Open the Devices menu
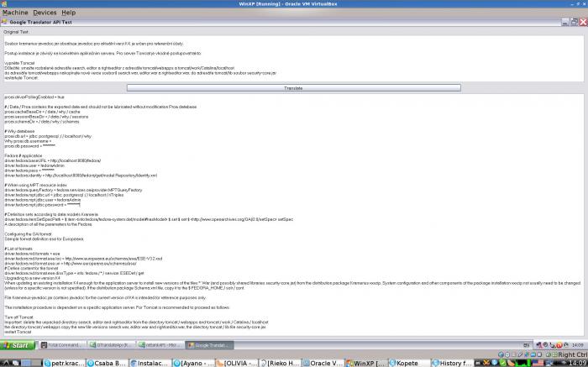The height and width of the screenshot is (367, 588). point(45,13)
